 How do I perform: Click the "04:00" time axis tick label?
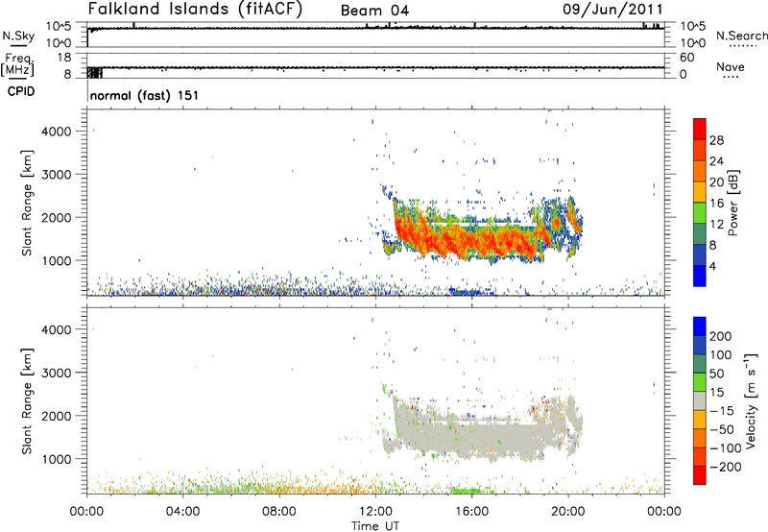point(183,512)
